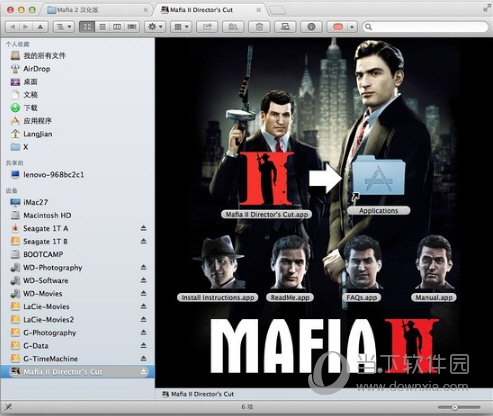This screenshot has height=416, width=493.
Task: Go up to the enclosing folder
Action: pos(40,27)
